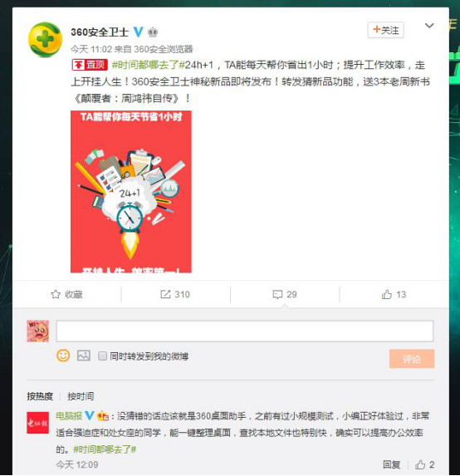
Task: Click the blue V verification badge
Action: tap(139, 32)
